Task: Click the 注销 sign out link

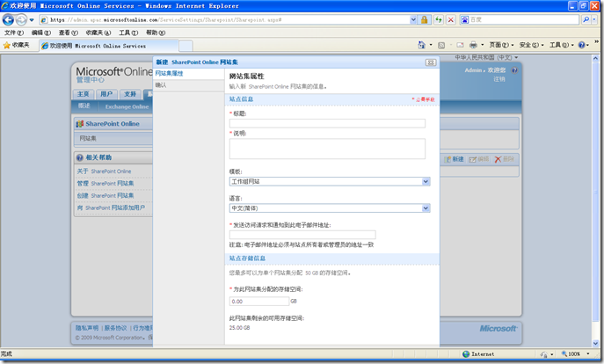Action: [499, 79]
